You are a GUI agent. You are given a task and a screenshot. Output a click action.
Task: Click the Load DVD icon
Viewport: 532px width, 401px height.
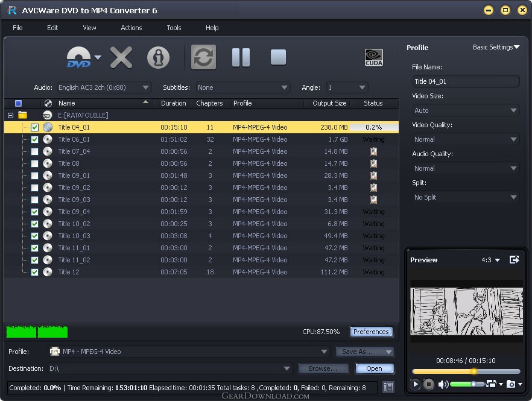tap(78, 57)
